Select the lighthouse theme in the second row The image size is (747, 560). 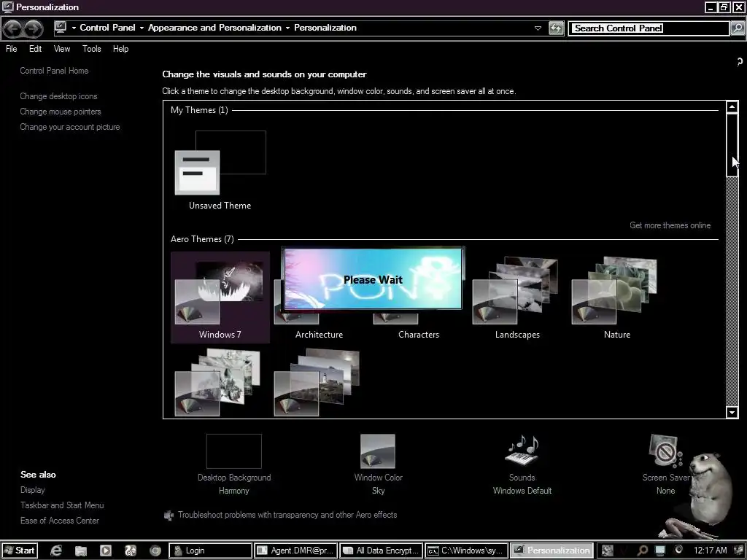317,382
